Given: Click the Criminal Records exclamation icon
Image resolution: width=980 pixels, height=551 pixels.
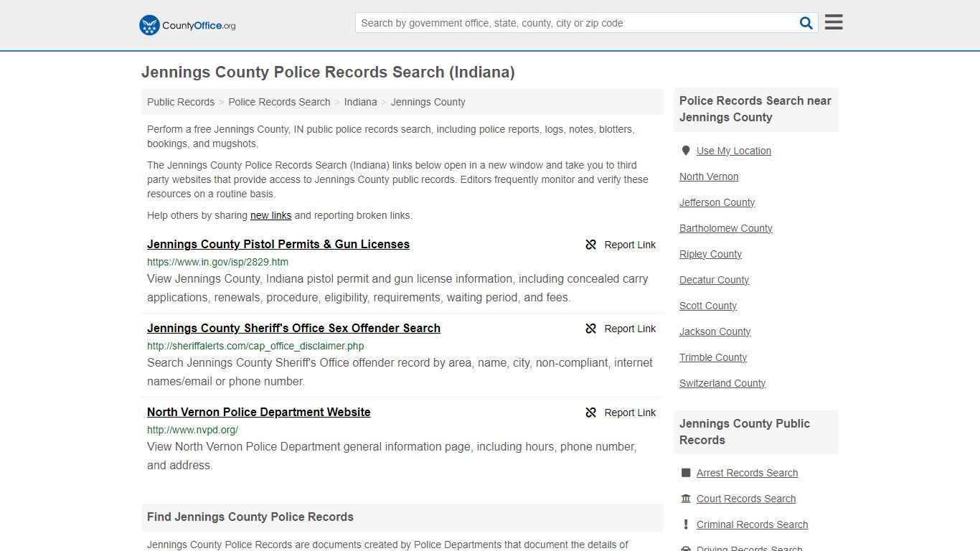Looking at the screenshot, I should 686,524.
